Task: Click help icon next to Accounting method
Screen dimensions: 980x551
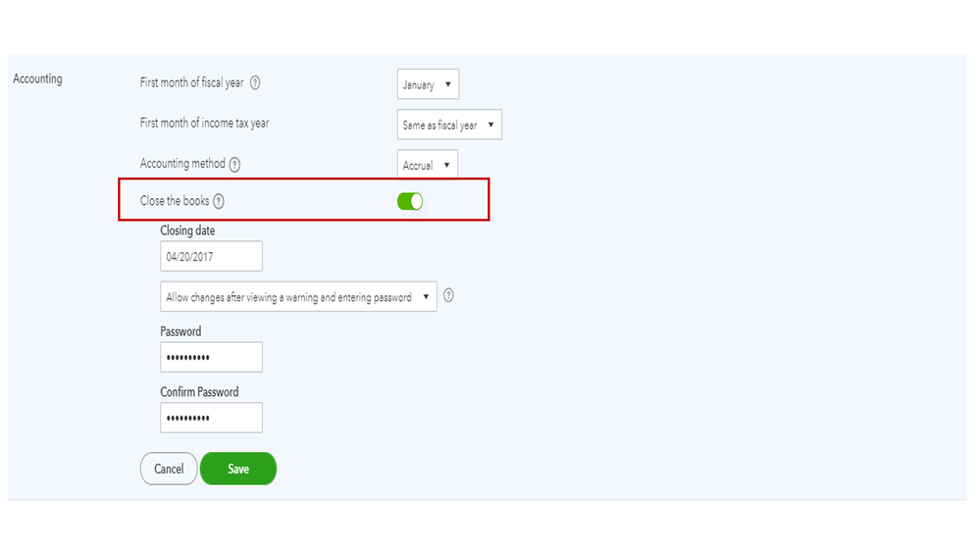Action: click(235, 165)
